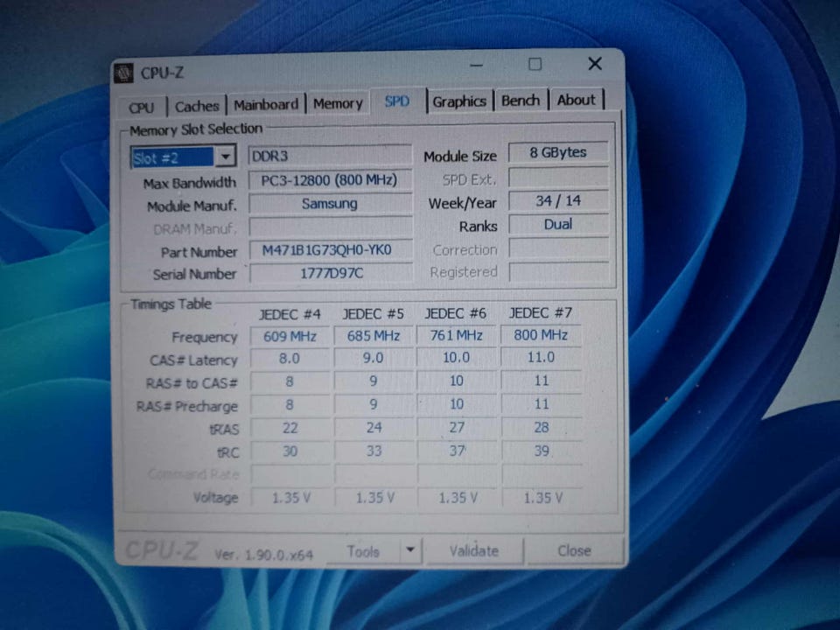Click the JEDEC #5 column header
This screenshot has height=630, width=840.
pos(374,313)
